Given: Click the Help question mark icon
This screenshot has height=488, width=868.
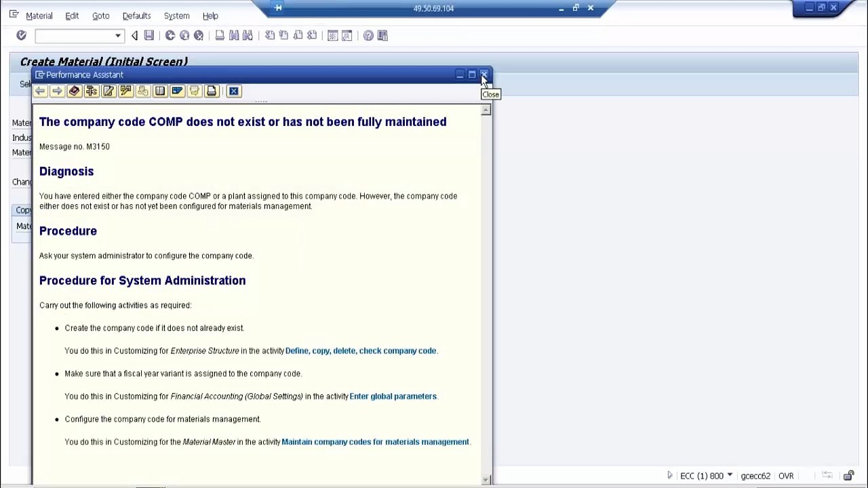Looking at the screenshot, I should click(368, 35).
